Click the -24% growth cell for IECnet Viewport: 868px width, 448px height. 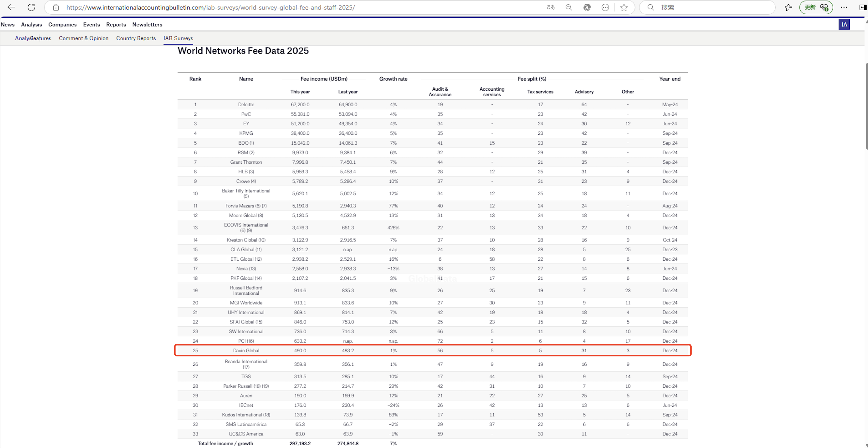393,406
